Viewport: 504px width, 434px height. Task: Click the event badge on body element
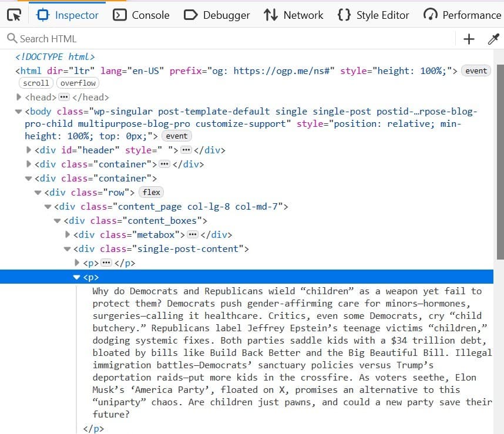[176, 136]
